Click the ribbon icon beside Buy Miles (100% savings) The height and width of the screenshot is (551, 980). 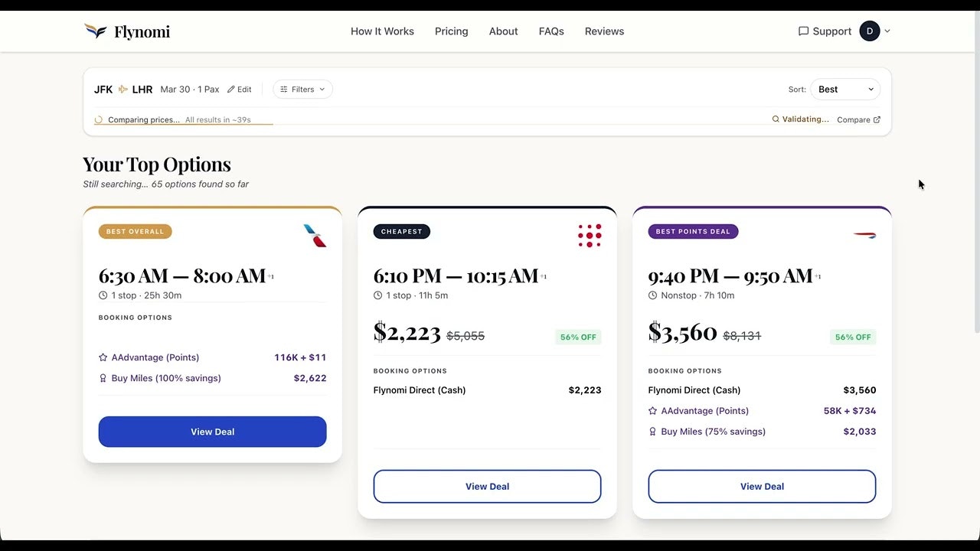coord(103,378)
